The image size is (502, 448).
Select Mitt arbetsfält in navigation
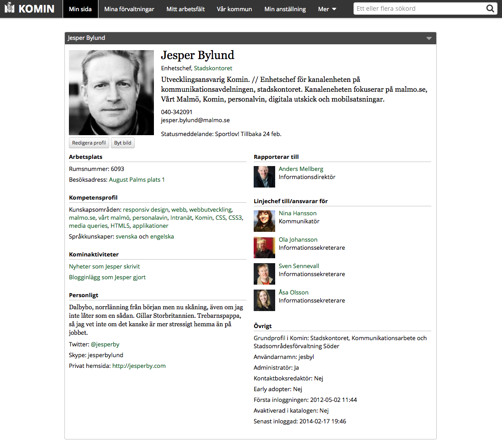tap(186, 9)
